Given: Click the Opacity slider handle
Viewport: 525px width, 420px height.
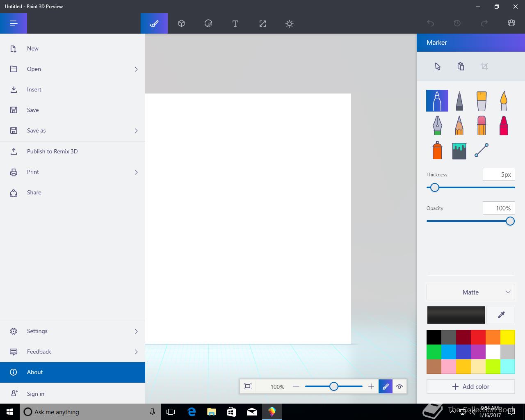Looking at the screenshot, I should click(x=510, y=221).
